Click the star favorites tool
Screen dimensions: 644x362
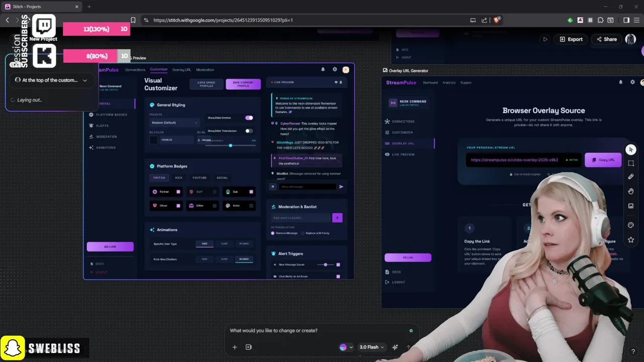click(x=631, y=240)
